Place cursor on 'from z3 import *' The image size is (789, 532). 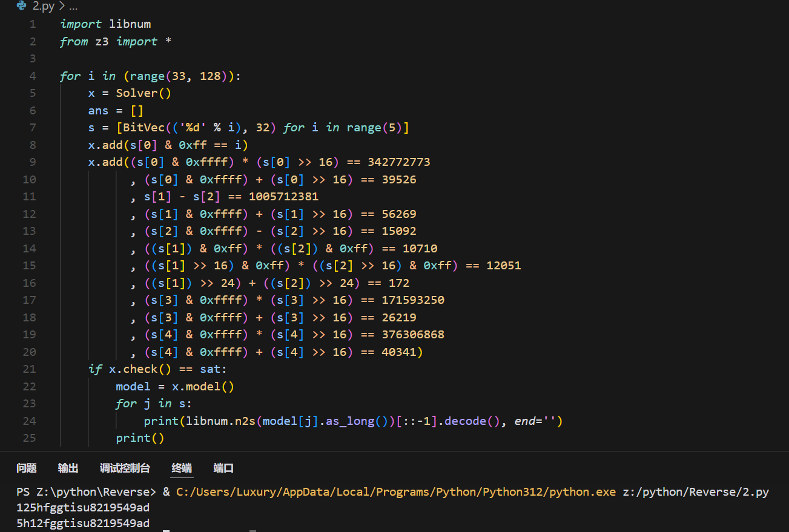(x=116, y=41)
